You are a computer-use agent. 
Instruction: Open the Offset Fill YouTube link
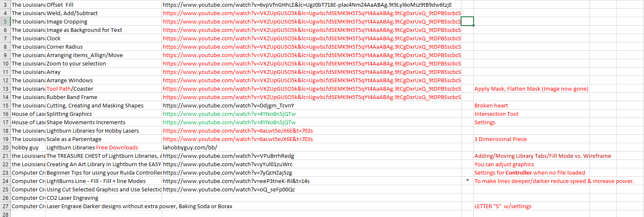306,5
